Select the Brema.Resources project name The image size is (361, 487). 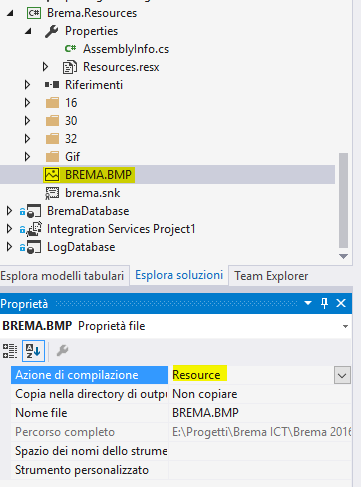[92, 13]
